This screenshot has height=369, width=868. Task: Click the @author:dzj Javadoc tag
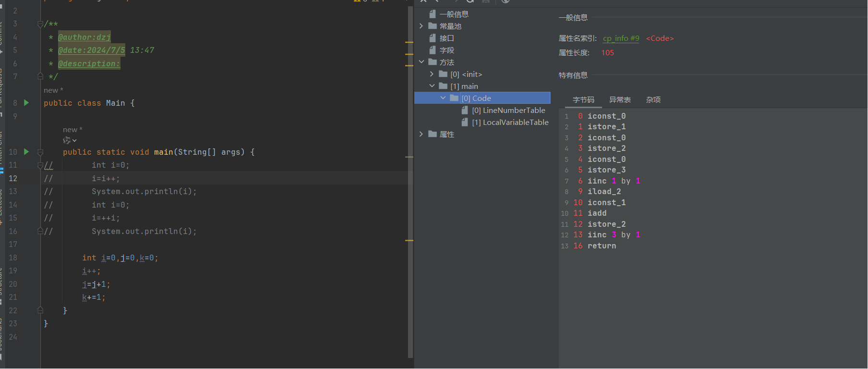84,37
